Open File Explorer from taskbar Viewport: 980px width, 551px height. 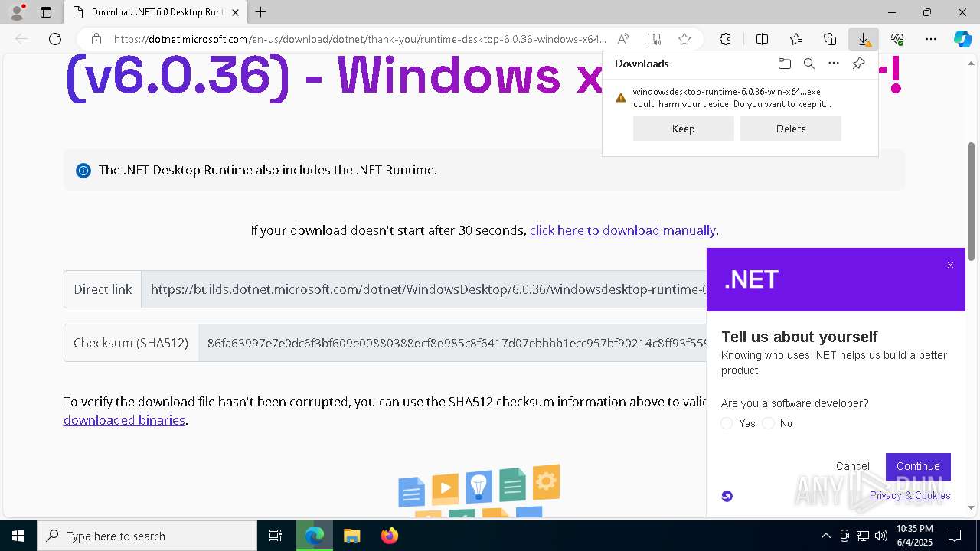pyautogui.click(x=352, y=536)
